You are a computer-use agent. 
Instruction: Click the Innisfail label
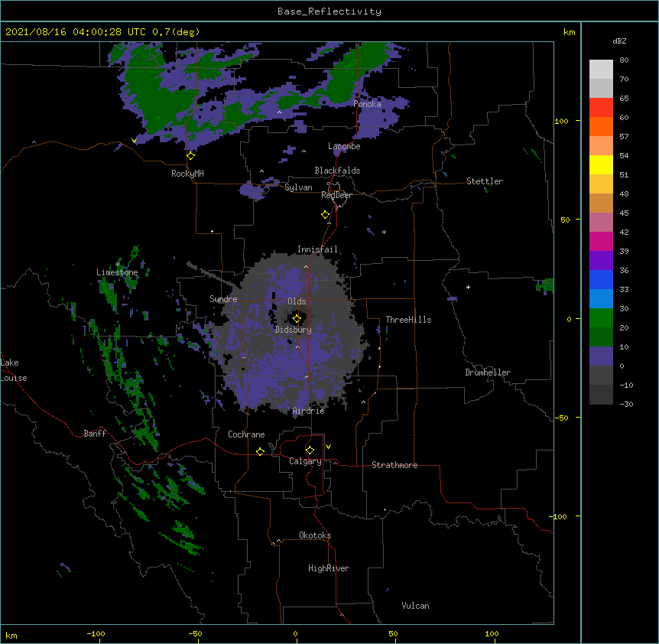coord(317,249)
